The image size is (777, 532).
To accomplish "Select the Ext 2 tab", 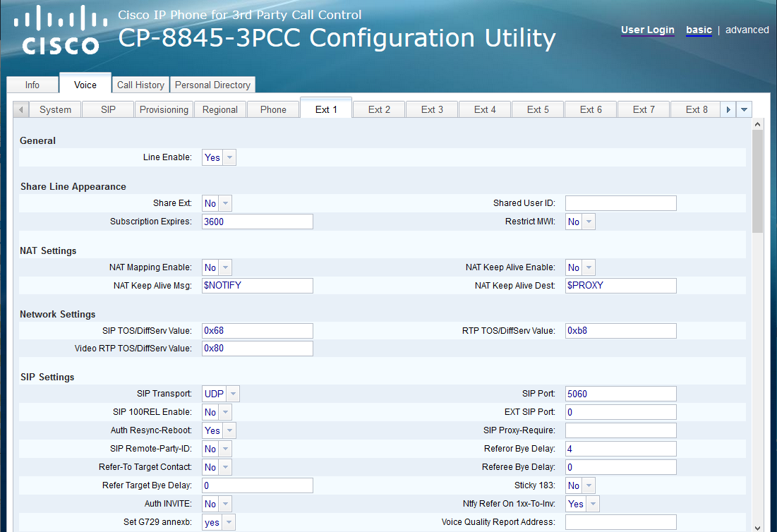I will click(379, 109).
